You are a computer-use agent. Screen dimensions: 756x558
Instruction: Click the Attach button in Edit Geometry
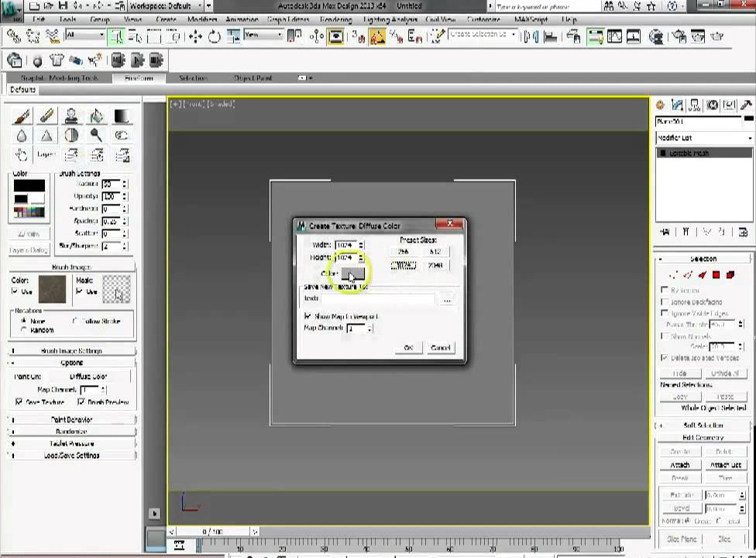pyautogui.click(x=680, y=465)
